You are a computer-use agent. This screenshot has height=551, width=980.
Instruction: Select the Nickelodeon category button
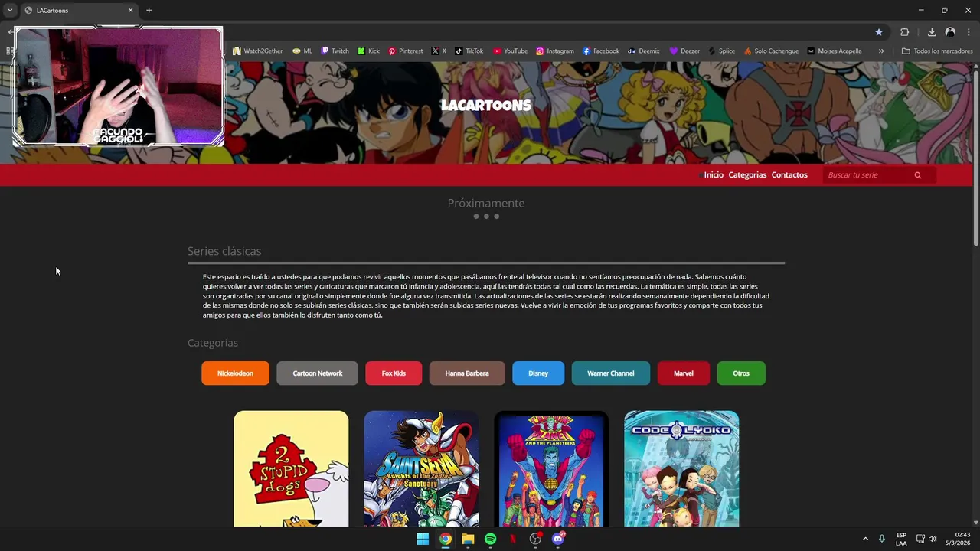click(235, 373)
